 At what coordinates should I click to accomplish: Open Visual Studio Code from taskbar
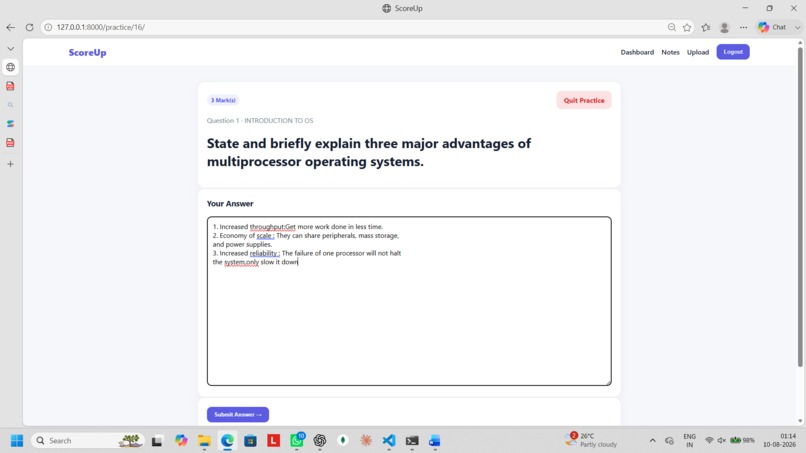389,441
